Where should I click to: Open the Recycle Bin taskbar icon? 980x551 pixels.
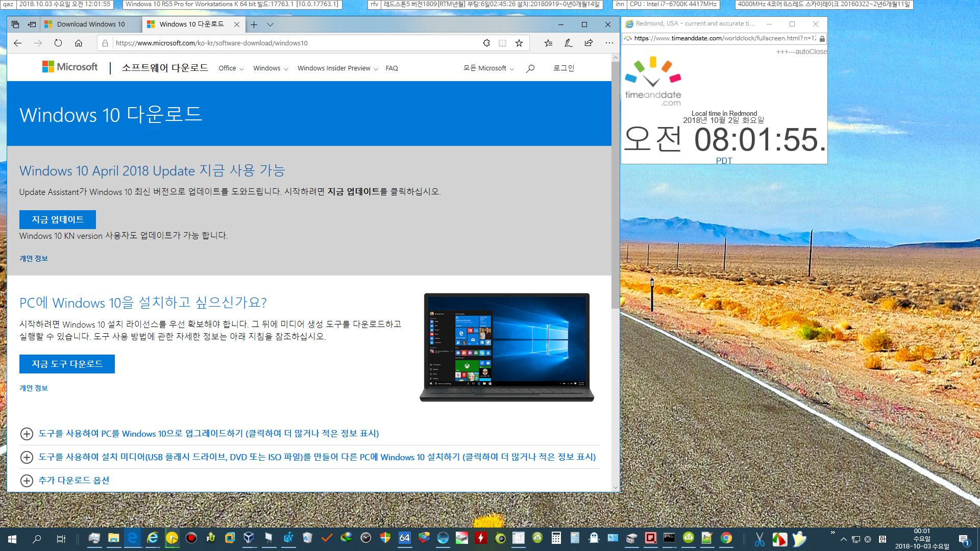(x=307, y=538)
